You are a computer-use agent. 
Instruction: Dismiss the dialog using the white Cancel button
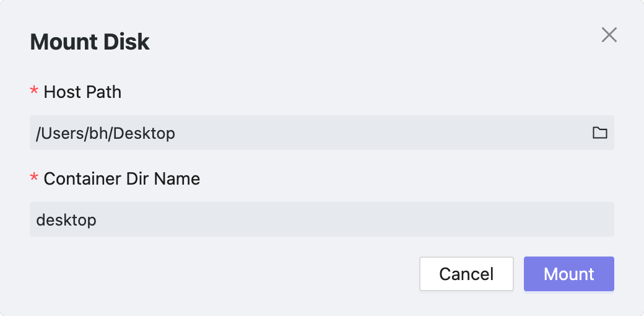coord(466,274)
